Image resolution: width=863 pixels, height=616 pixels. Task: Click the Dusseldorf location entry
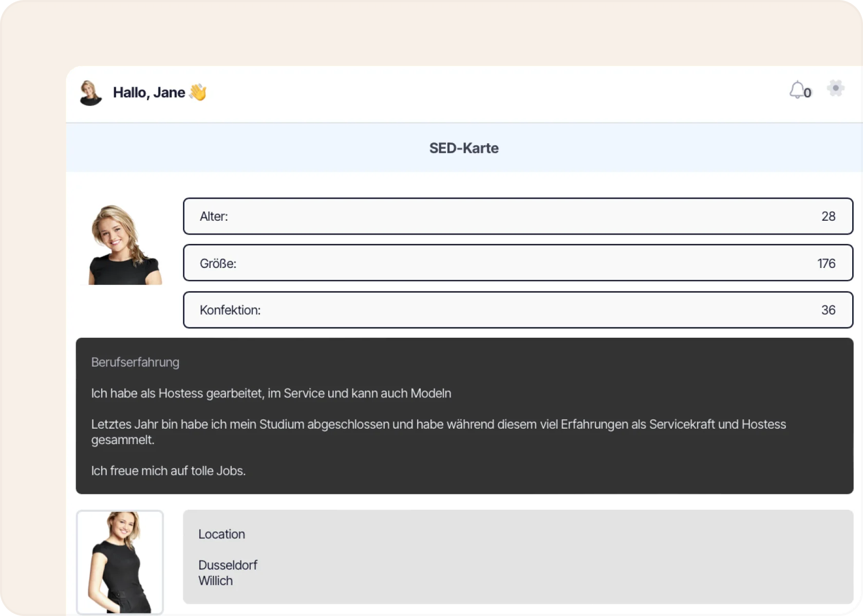228,565
